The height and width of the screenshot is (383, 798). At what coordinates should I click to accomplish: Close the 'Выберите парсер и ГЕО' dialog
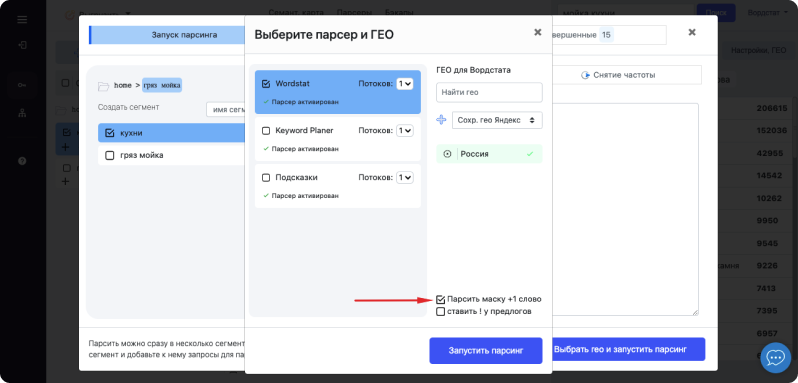coord(537,32)
